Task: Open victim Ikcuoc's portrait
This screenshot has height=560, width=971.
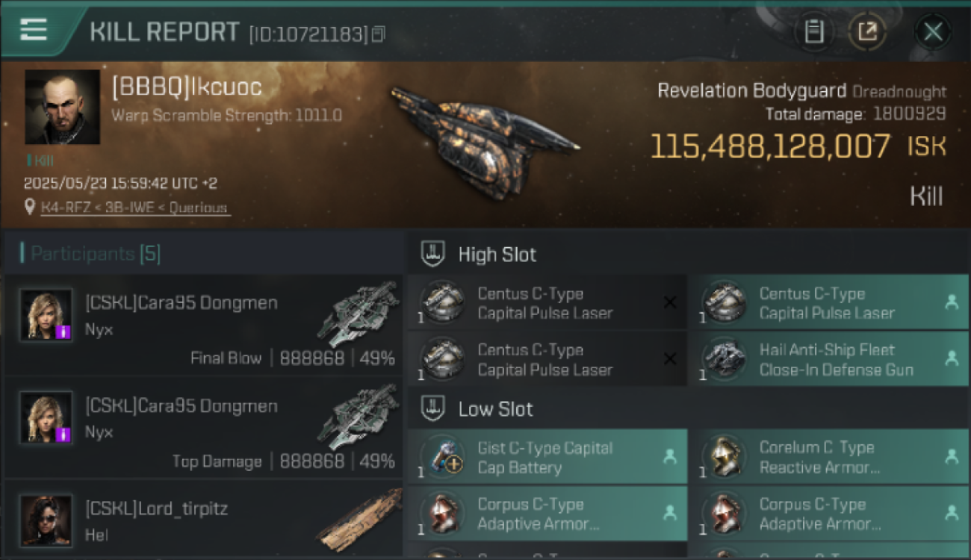Action: pos(63,107)
